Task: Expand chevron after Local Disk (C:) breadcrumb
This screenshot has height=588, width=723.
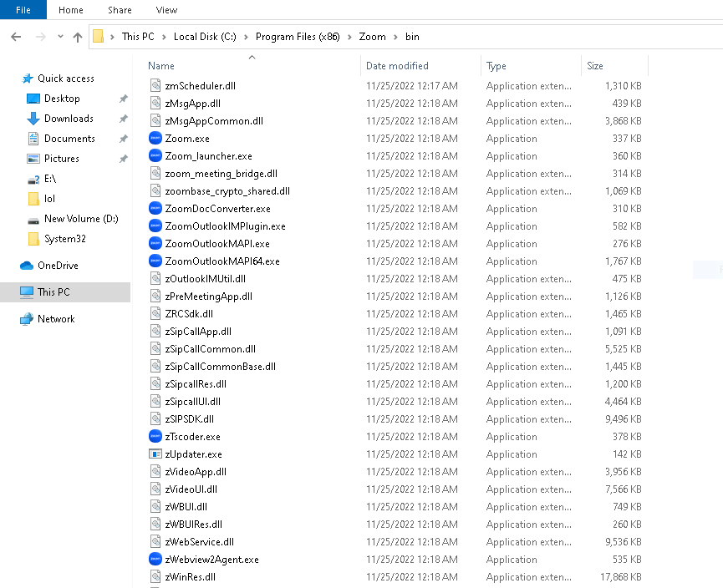Action: 246,37
